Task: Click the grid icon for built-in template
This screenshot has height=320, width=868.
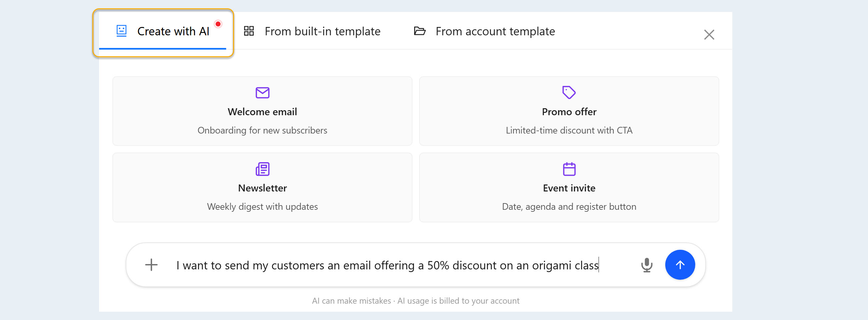Action: (249, 31)
